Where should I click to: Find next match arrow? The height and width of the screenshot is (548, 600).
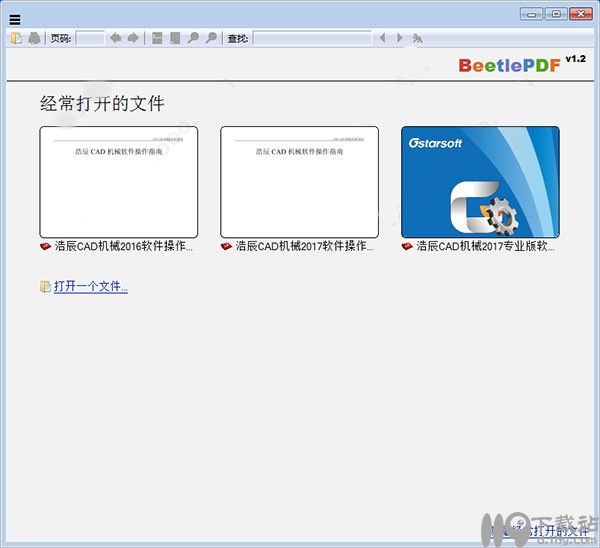coord(399,38)
